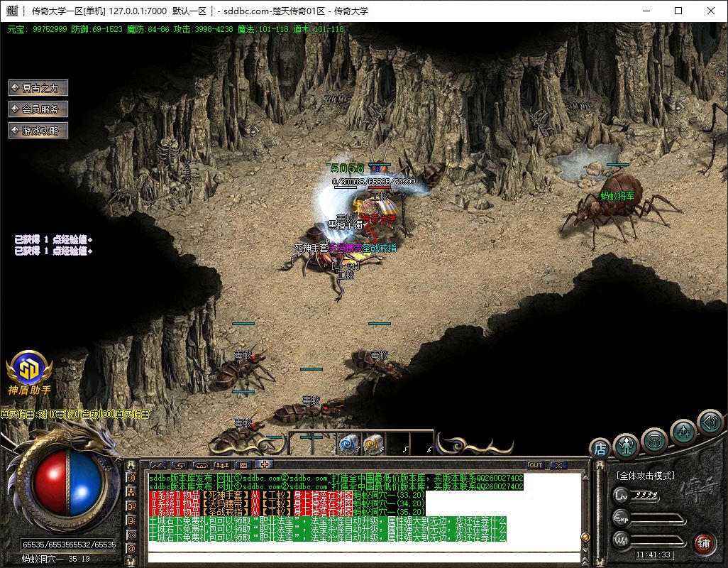Click the 攻击:3998-4238 attack stat
The height and width of the screenshot is (568, 728).
[x=204, y=29]
